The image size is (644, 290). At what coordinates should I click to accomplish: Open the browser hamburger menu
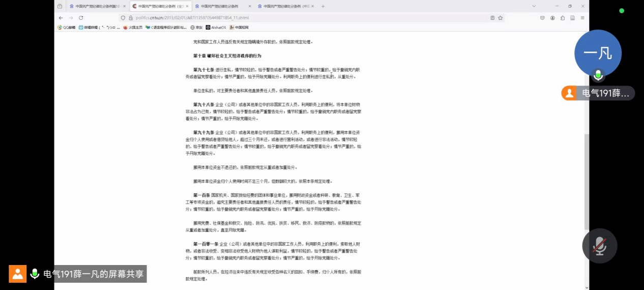582,17
